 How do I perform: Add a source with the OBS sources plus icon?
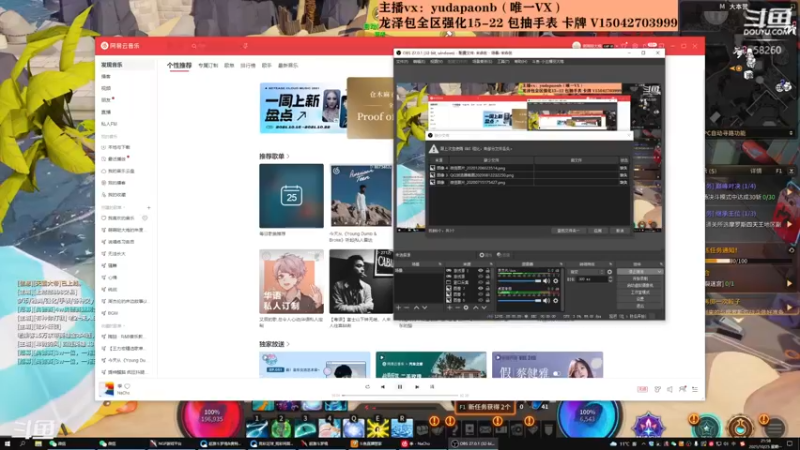coord(449,308)
